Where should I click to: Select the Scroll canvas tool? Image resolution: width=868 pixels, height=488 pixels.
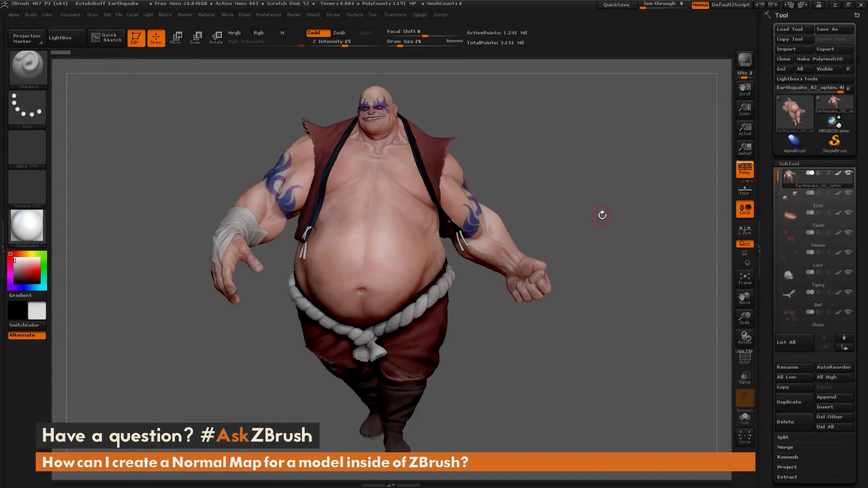click(x=745, y=89)
